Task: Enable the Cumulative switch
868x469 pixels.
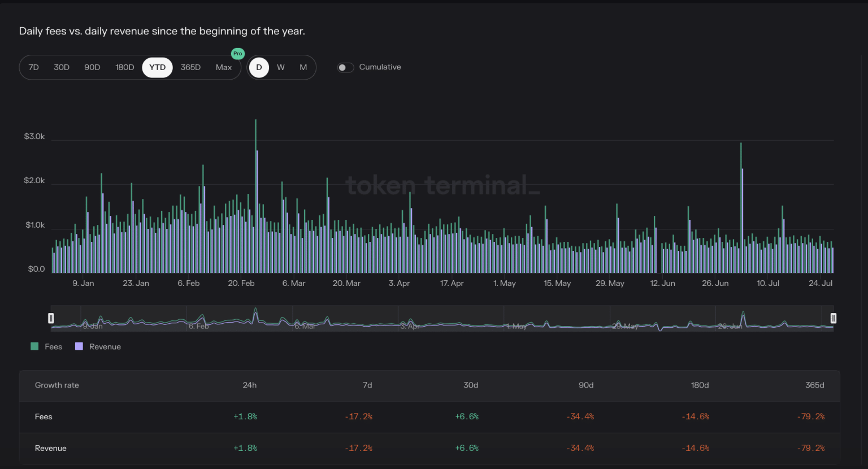Action: [x=345, y=67]
